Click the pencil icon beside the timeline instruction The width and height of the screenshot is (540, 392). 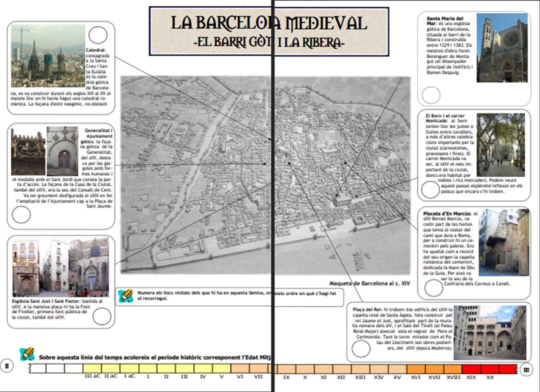27,354
